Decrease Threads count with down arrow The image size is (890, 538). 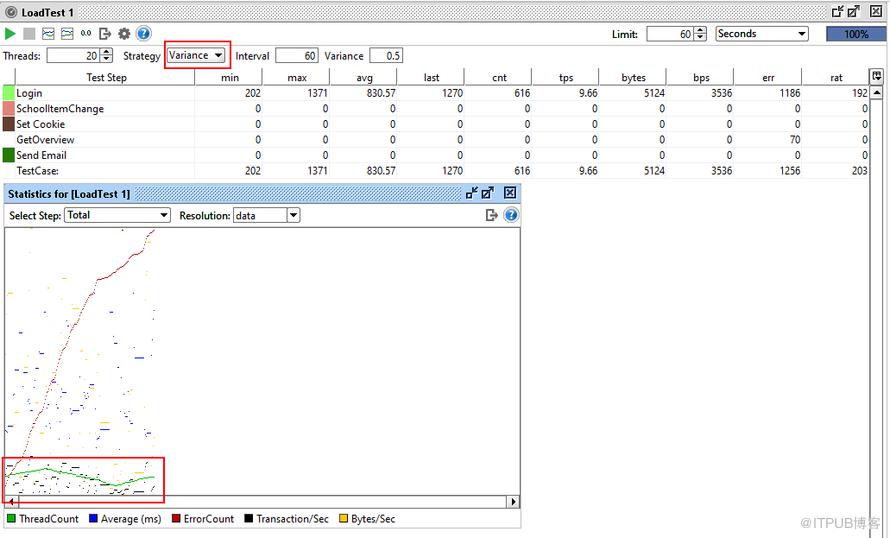[106, 59]
